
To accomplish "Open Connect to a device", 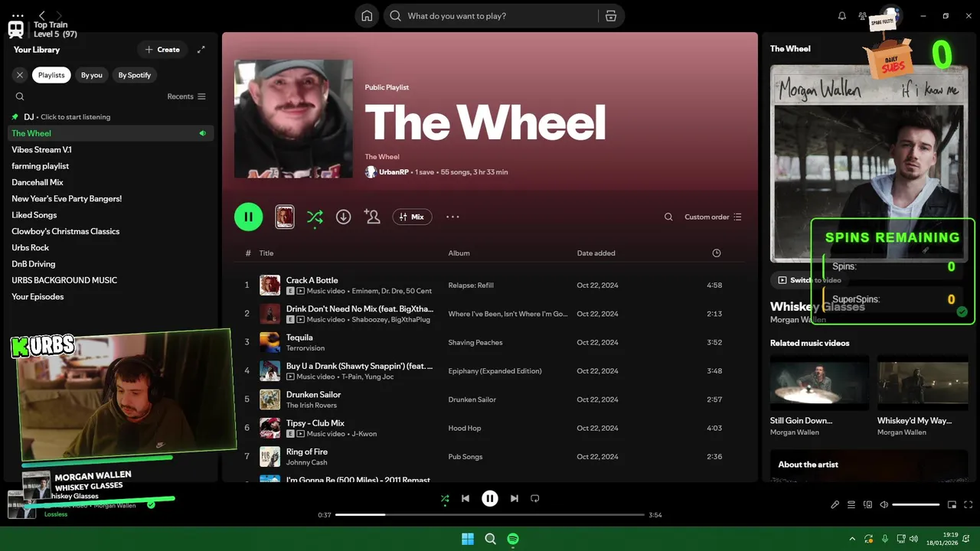I will [868, 505].
